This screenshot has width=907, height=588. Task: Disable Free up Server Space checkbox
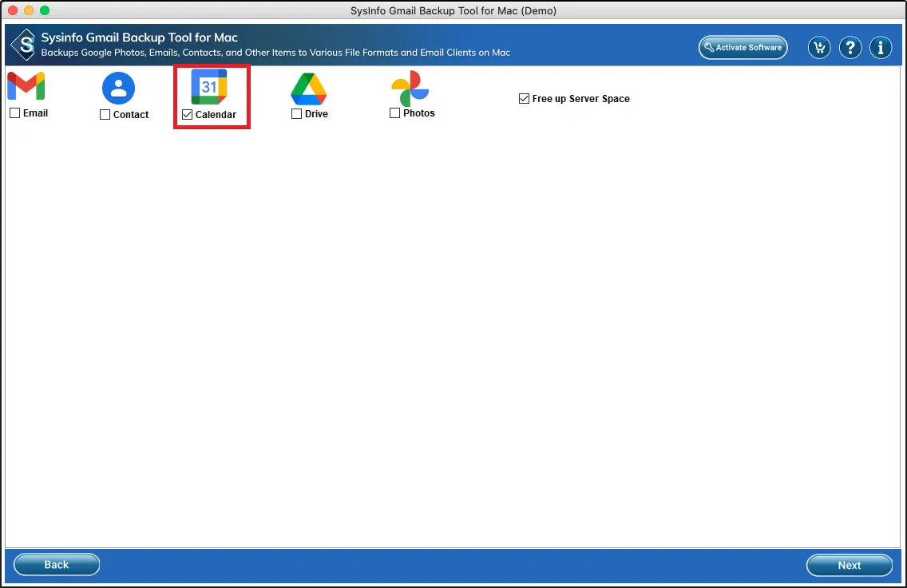(524, 98)
